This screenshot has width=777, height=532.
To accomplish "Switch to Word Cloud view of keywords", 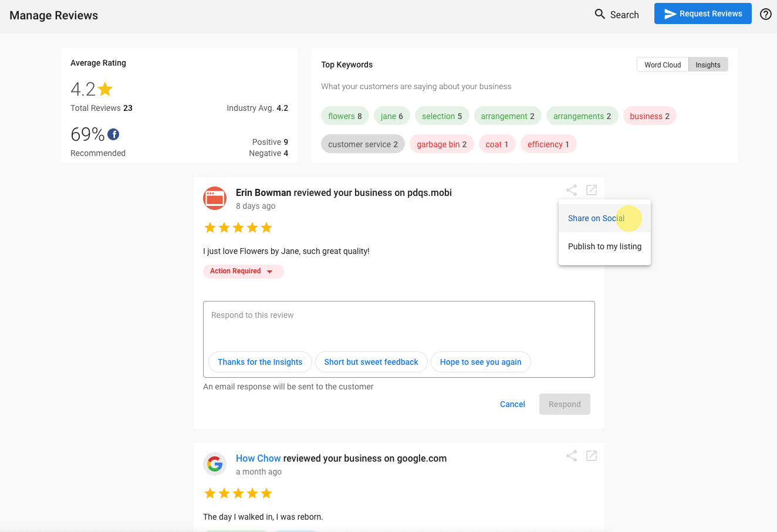I will click(662, 65).
